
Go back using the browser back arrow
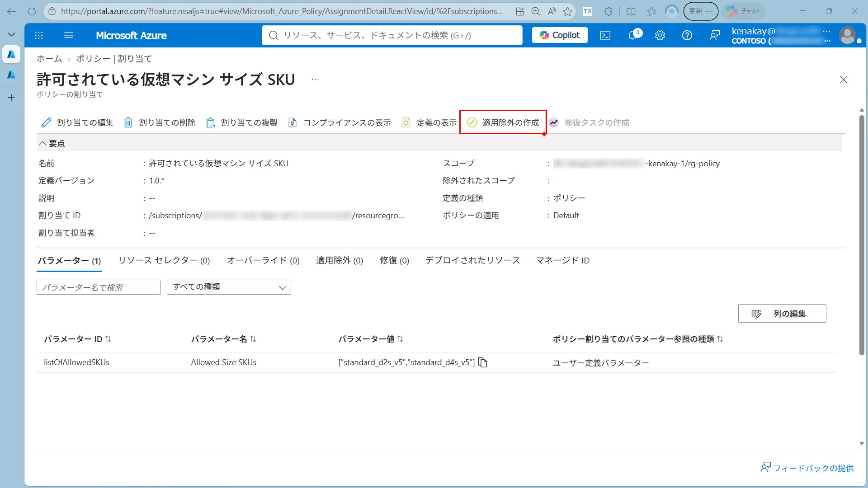[11, 11]
